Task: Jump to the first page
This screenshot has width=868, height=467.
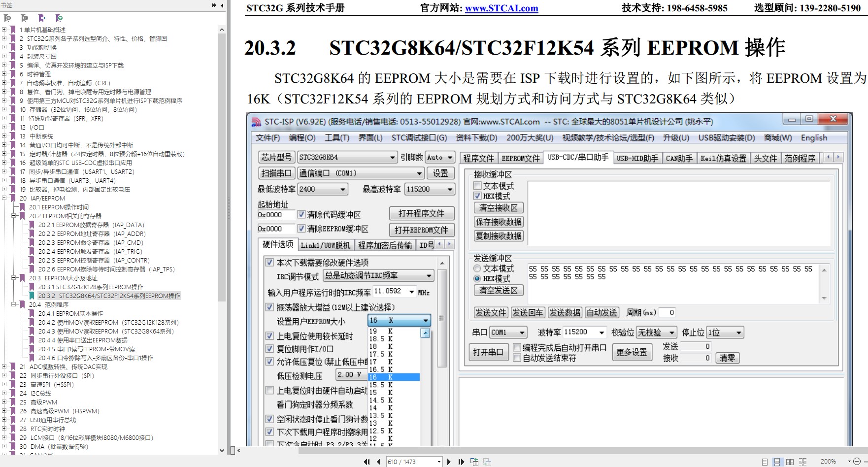Action: tap(367, 462)
